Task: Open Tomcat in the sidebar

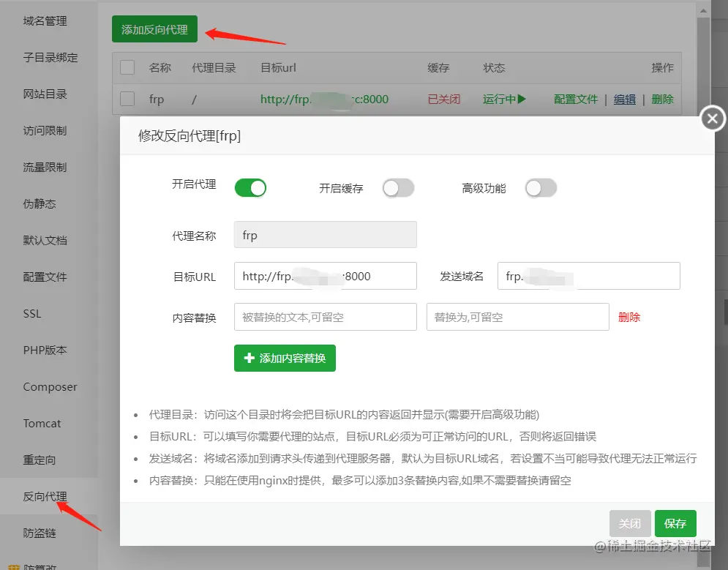Action: [x=42, y=424]
